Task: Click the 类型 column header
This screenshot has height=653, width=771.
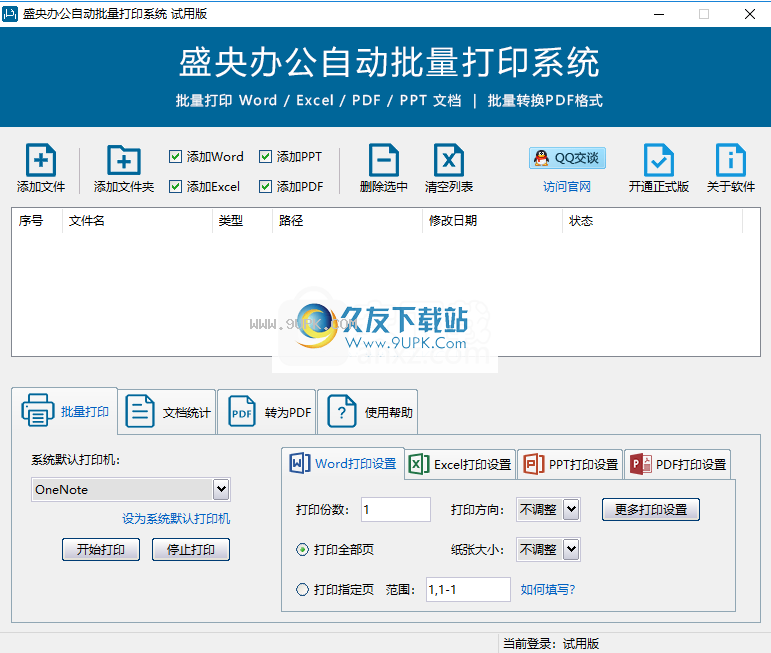Action: click(x=242, y=221)
